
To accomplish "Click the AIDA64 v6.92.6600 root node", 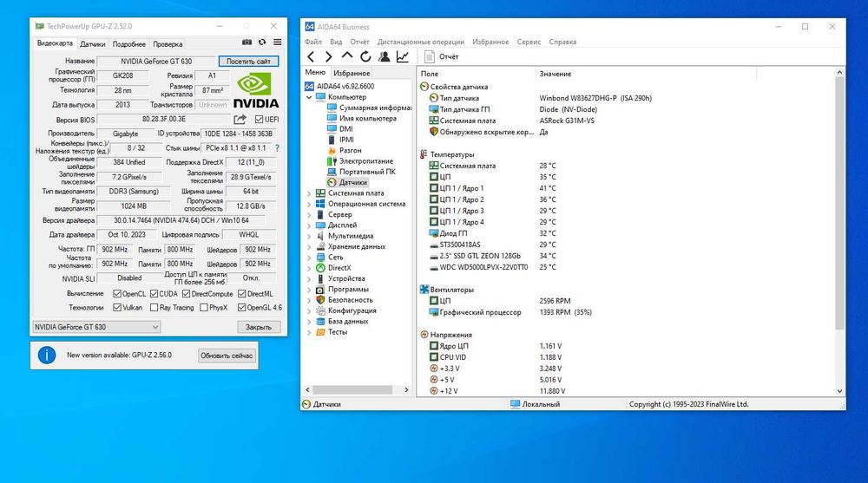I will coord(339,87).
